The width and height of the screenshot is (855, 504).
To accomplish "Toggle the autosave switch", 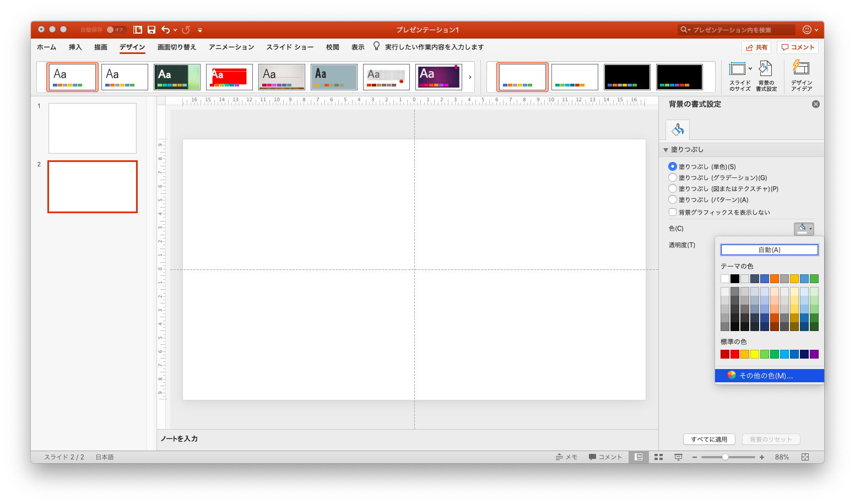I will 116,30.
